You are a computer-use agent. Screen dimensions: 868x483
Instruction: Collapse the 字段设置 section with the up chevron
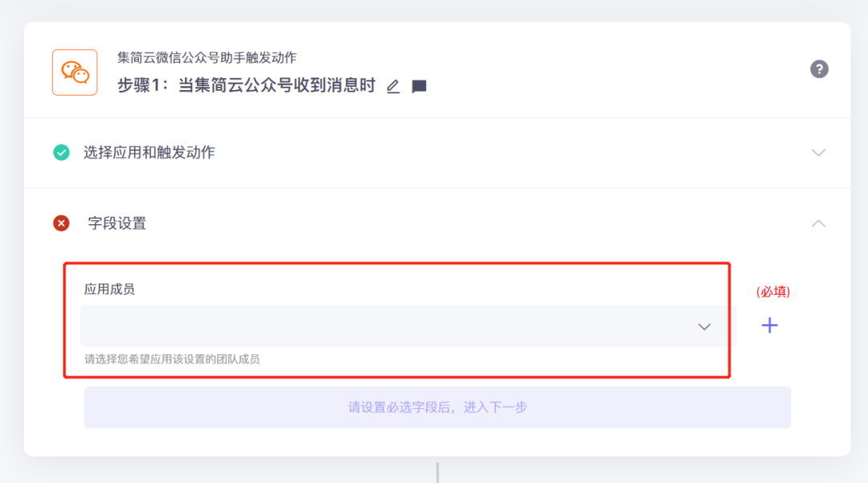[818, 223]
